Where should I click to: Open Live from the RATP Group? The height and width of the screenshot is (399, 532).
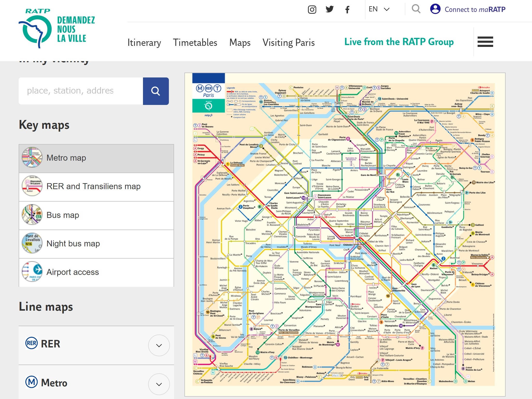(399, 42)
